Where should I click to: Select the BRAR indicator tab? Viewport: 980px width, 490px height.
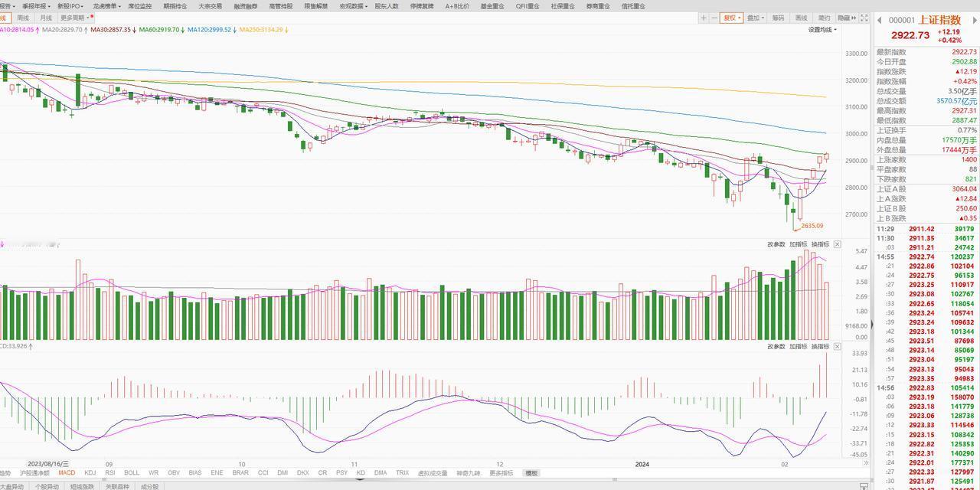click(x=240, y=473)
